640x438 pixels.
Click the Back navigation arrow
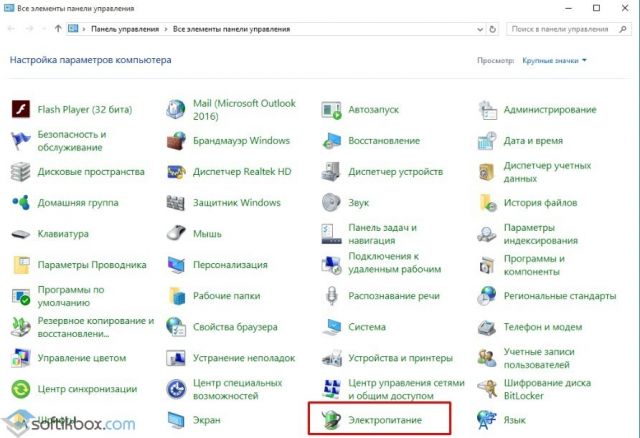click(x=11, y=29)
